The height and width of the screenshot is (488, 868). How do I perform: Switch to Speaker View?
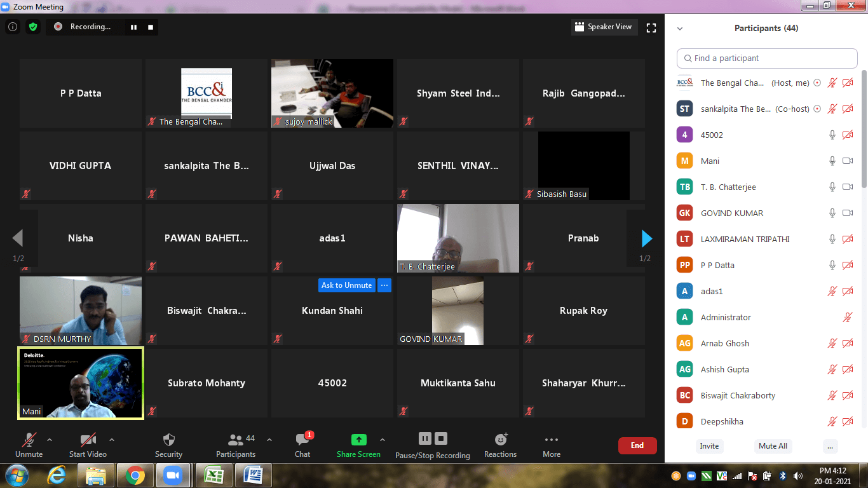(603, 27)
